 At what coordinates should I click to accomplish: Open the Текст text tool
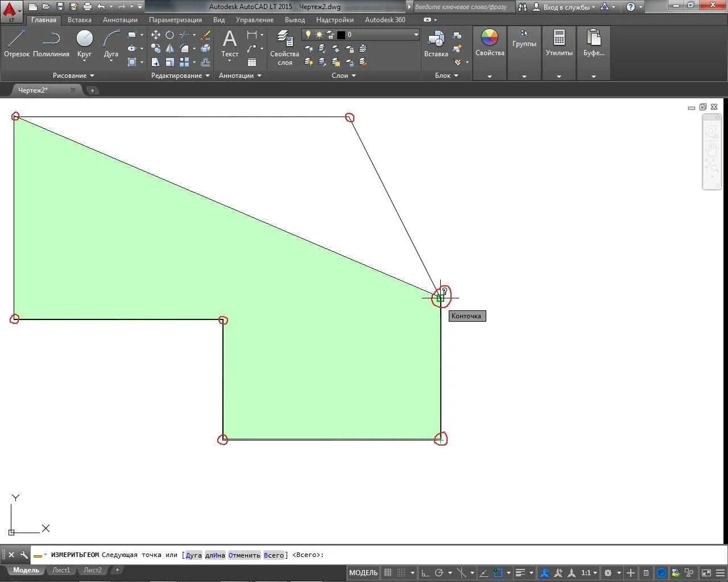point(230,44)
